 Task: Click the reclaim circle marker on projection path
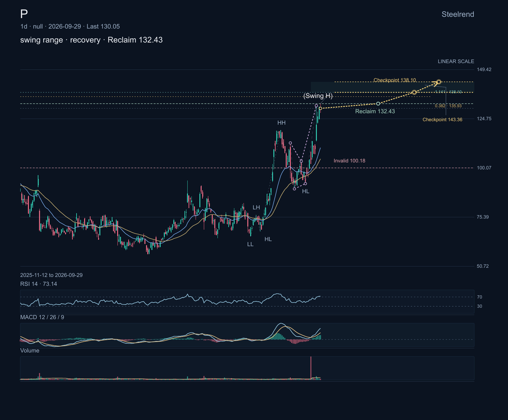click(x=378, y=104)
